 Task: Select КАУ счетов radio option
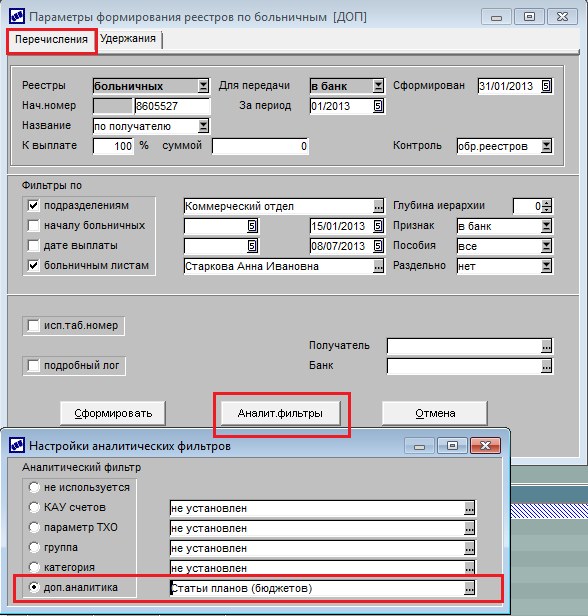point(34,507)
